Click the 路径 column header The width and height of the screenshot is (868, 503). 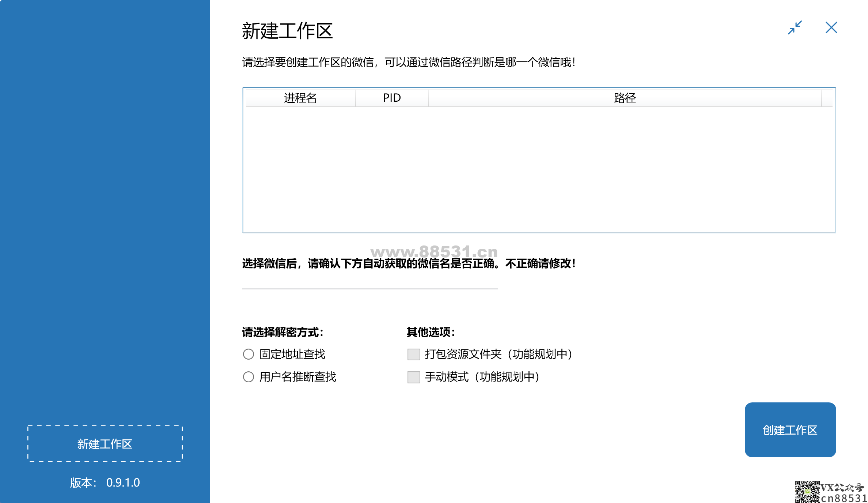tap(625, 98)
